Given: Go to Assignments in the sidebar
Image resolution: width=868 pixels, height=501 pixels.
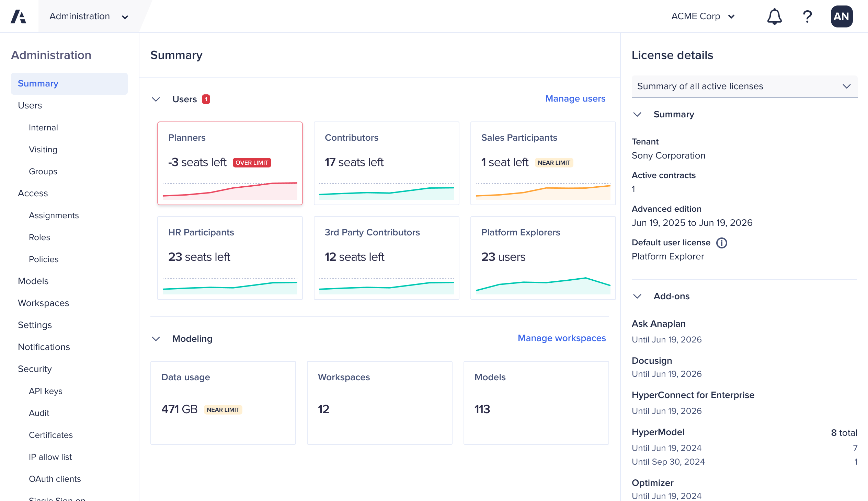Looking at the screenshot, I should pos(54,215).
